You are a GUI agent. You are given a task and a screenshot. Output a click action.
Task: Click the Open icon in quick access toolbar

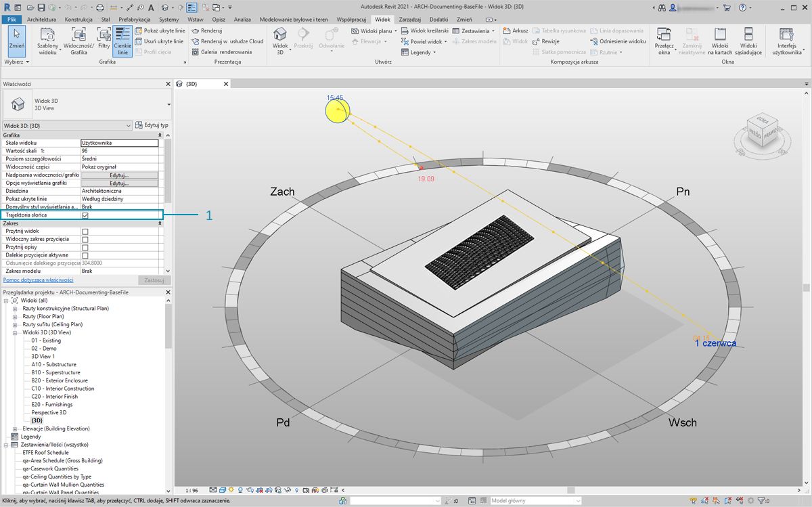tap(31, 7)
